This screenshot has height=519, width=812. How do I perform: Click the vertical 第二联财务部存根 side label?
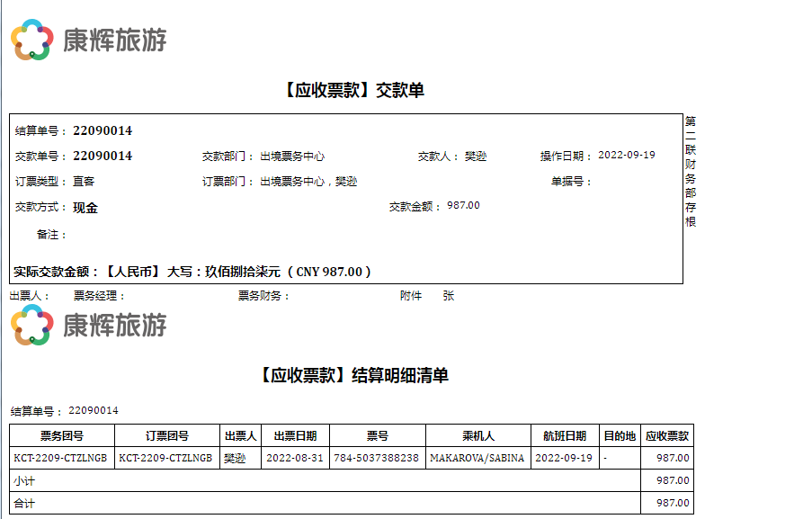[x=691, y=171]
